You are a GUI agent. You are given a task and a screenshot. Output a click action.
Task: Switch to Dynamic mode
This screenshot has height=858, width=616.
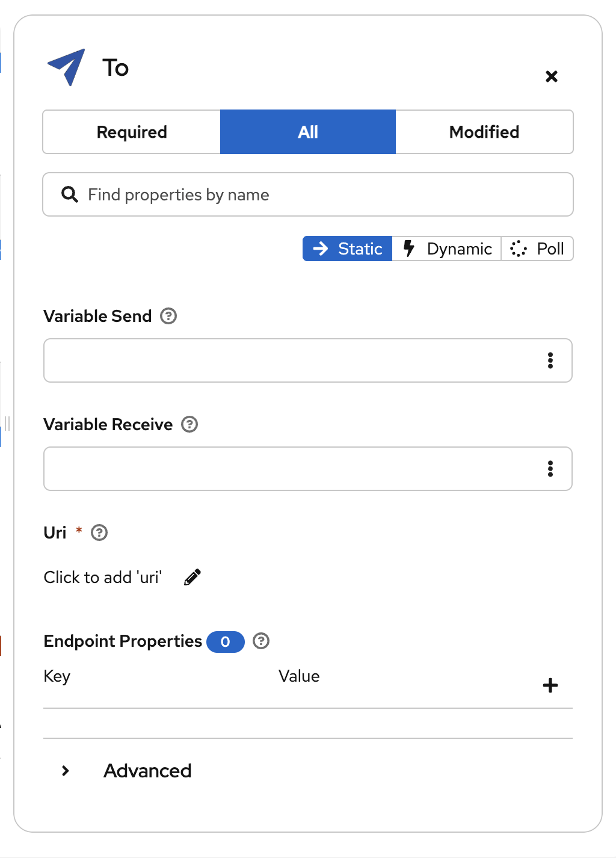tap(446, 248)
